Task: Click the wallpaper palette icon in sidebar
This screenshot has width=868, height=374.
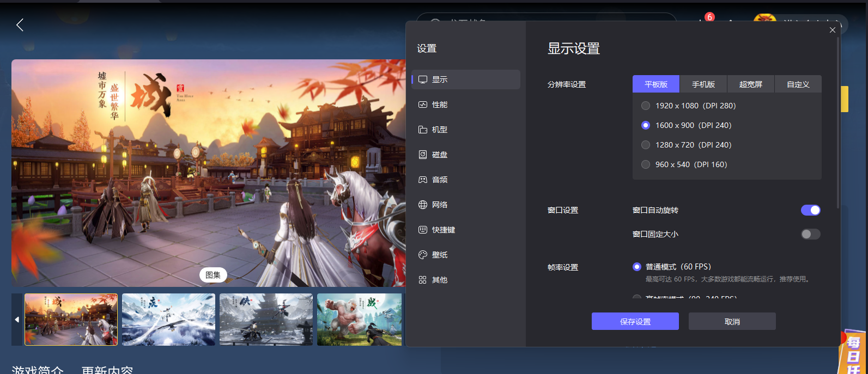Action: [423, 255]
